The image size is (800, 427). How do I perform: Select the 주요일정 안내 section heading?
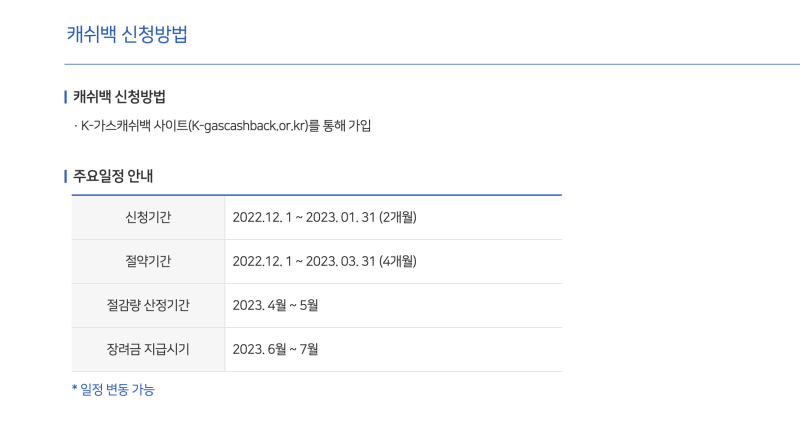click(113, 176)
